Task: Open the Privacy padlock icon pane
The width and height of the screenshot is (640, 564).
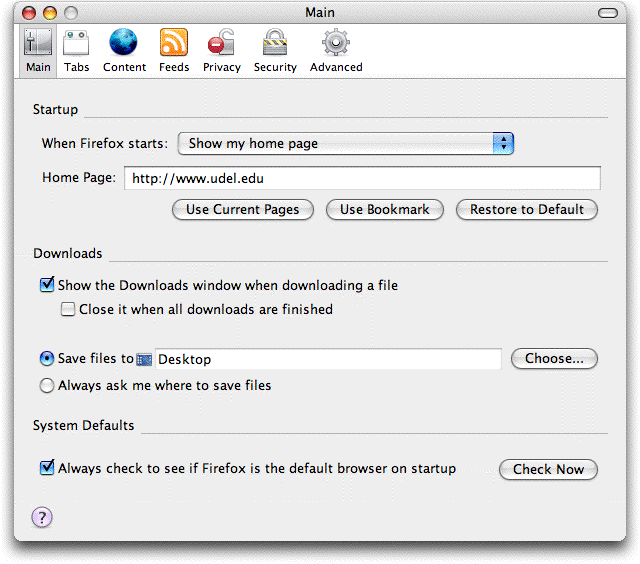Action: (x=221, y=42)
